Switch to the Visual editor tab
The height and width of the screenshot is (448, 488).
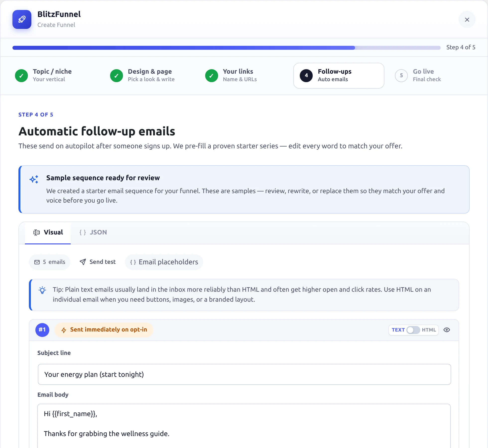pos(48,232)
